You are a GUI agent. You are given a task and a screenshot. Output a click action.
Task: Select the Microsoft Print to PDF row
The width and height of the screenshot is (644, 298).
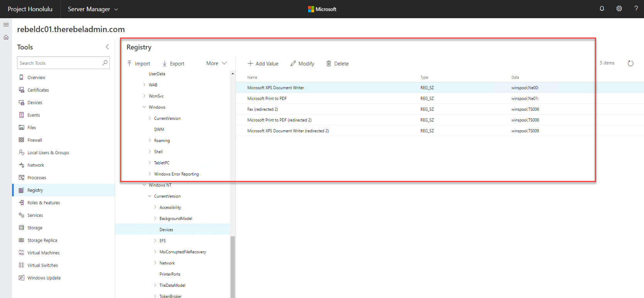(x=440, y=99)
